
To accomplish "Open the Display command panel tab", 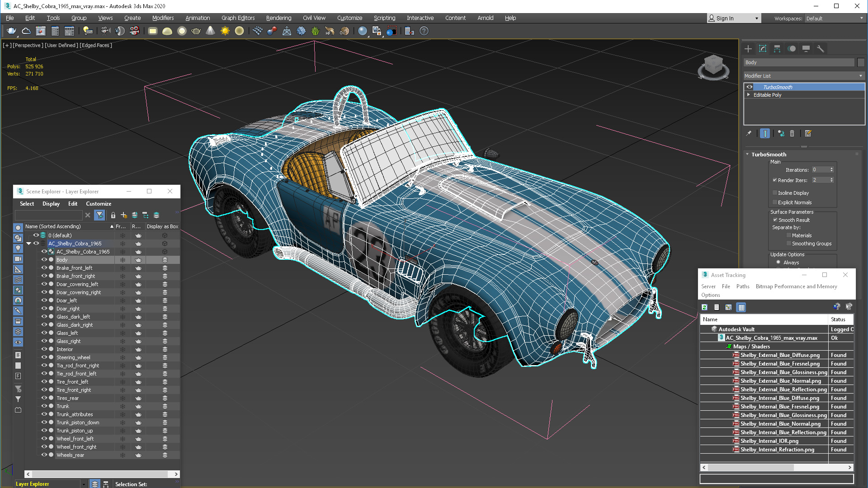I will (806, 49).
